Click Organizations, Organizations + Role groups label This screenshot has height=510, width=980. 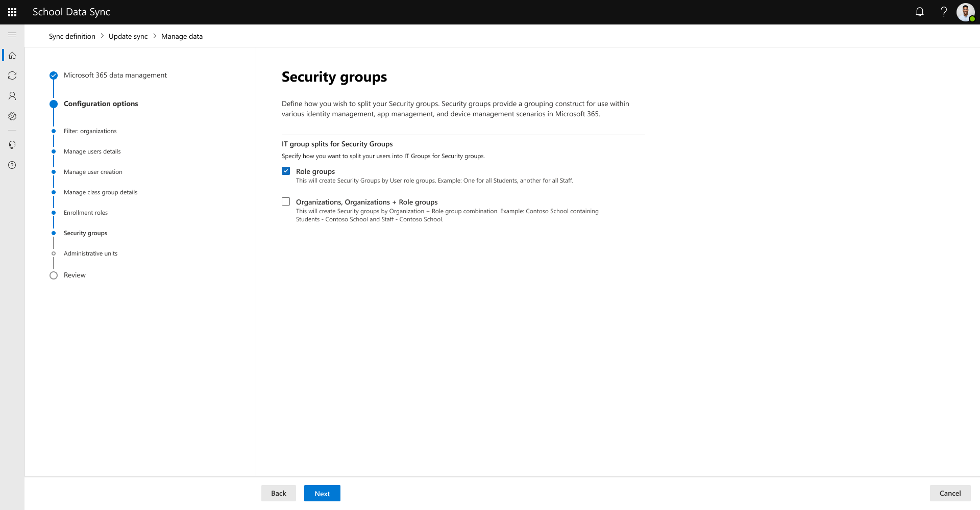click(x=367, y=202)
